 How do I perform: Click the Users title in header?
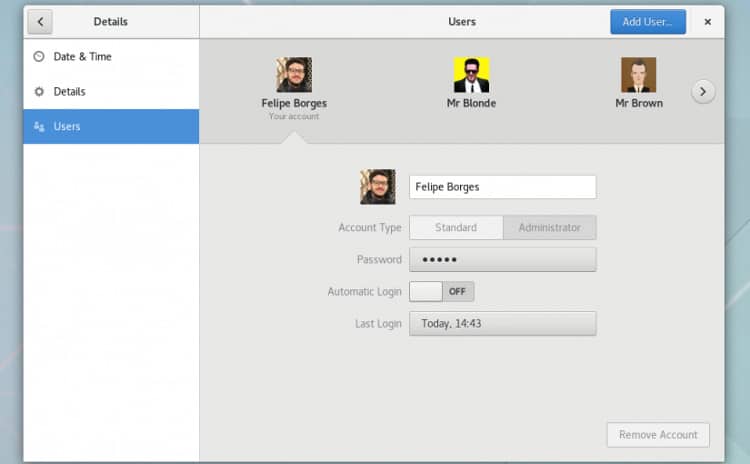(x=462, y=22)
